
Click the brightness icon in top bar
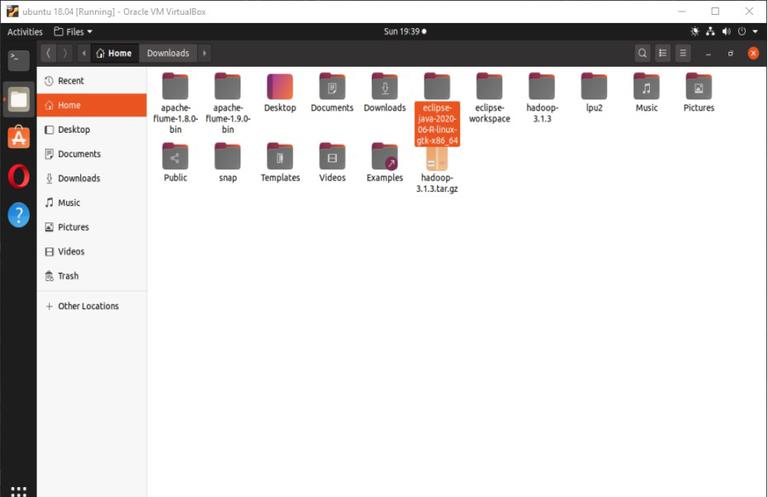point(695,31)
